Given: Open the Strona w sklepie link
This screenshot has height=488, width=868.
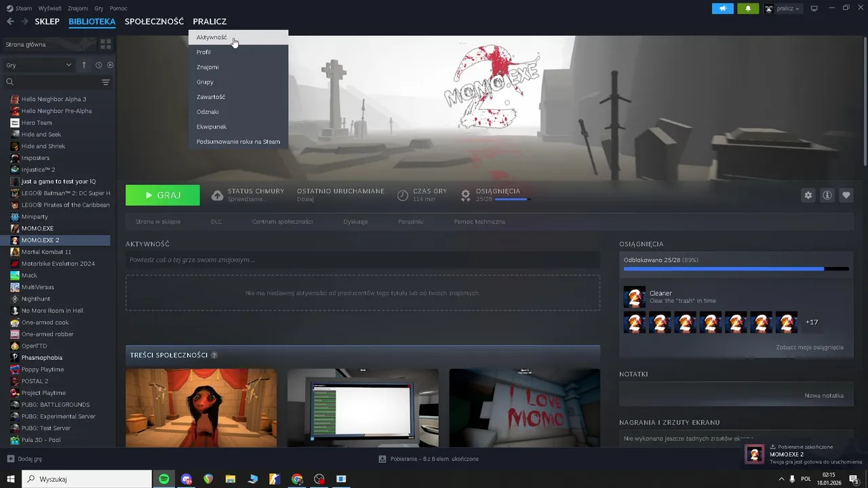Looking at the screenshot, I should [157, 222].
